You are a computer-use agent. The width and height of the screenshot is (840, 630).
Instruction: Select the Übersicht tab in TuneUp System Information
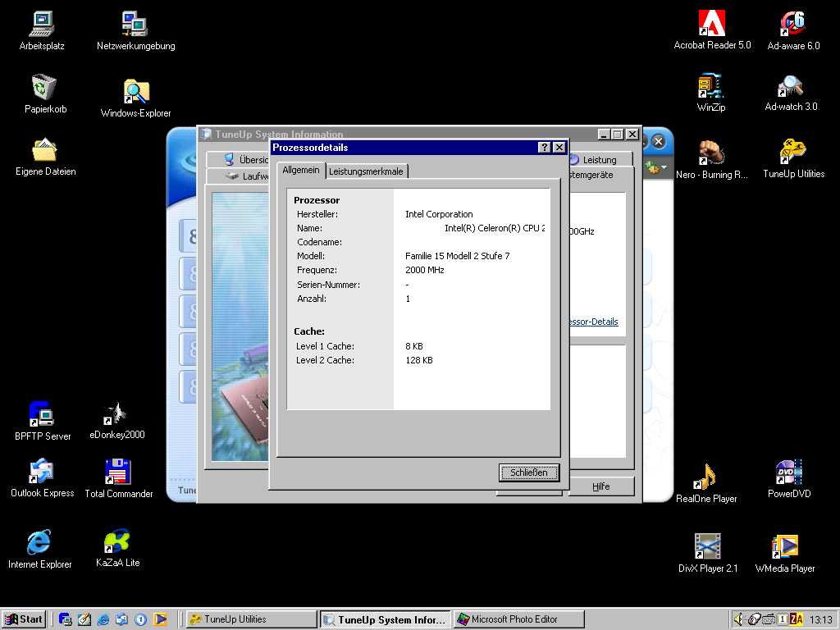[239, 159]
